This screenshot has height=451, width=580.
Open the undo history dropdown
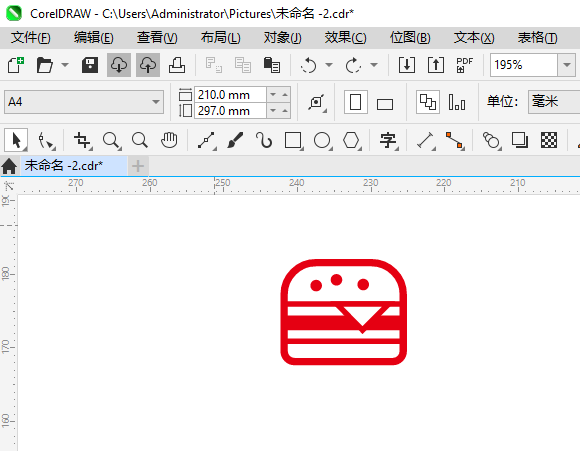(329, 65)
